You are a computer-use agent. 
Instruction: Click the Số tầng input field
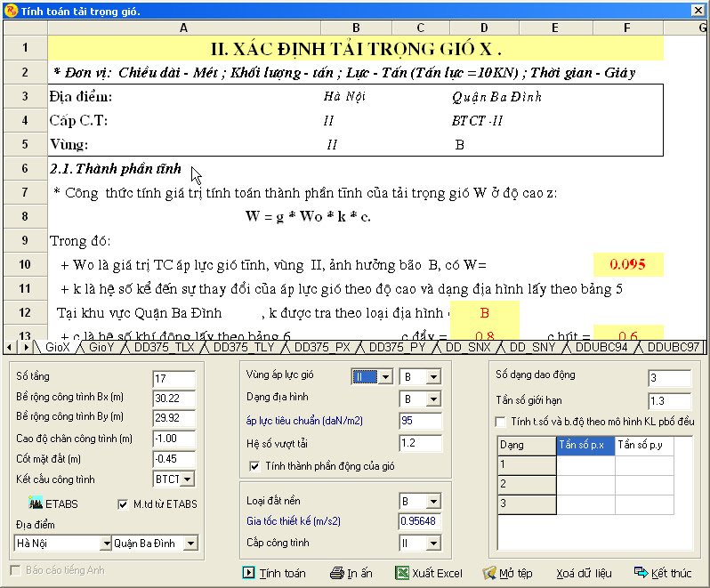(x=173, y=378)
